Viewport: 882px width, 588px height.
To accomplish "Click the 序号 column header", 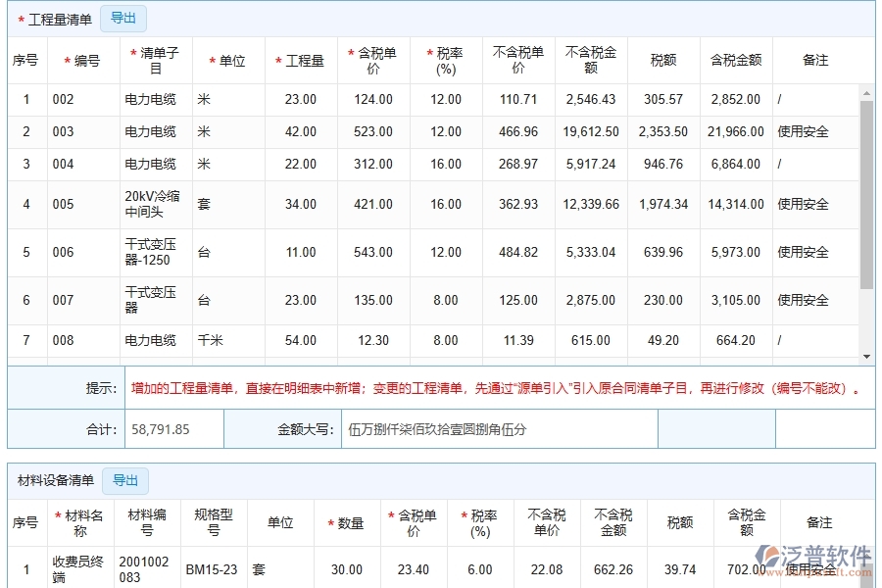I will click(x=25, y=59).
